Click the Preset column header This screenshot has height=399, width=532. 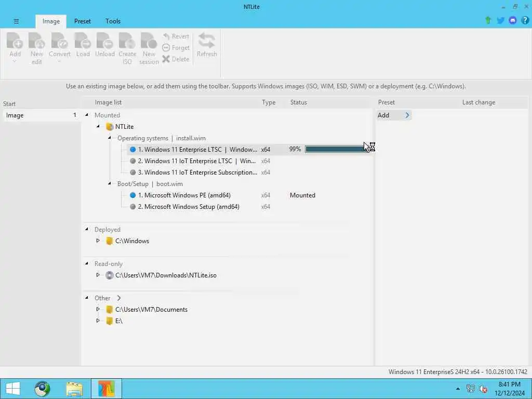386,102
